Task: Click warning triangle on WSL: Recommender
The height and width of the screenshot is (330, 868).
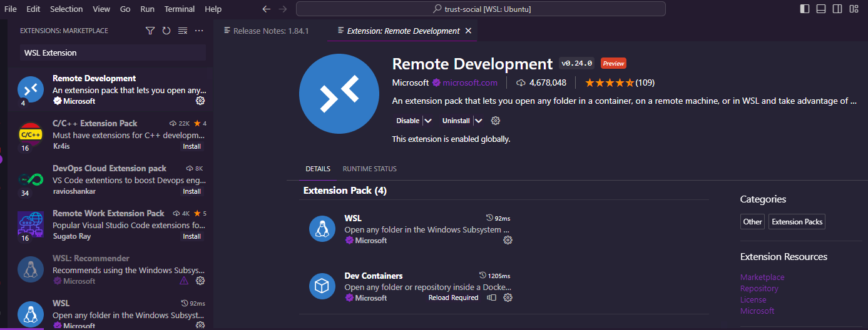Action: (x=184, y=281)
